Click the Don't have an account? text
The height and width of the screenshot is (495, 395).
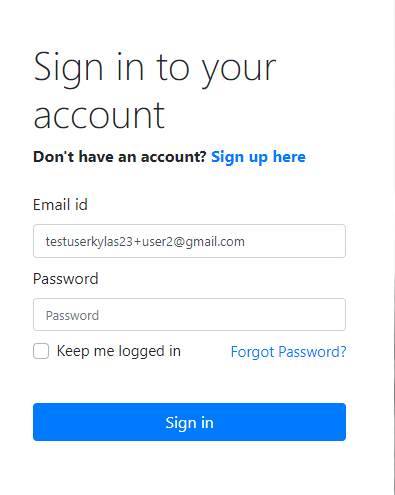pyautogui.click(x=120, y=157)
